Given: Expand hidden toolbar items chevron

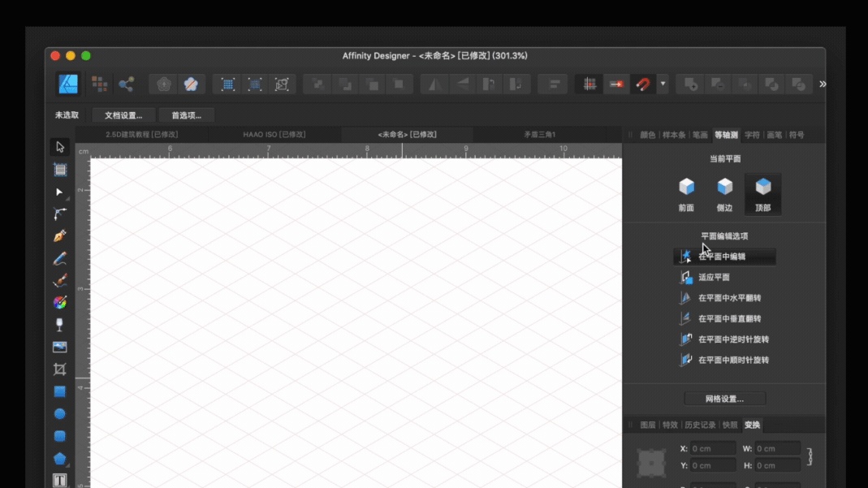Looking at the screenshot, I should point(823,84).
